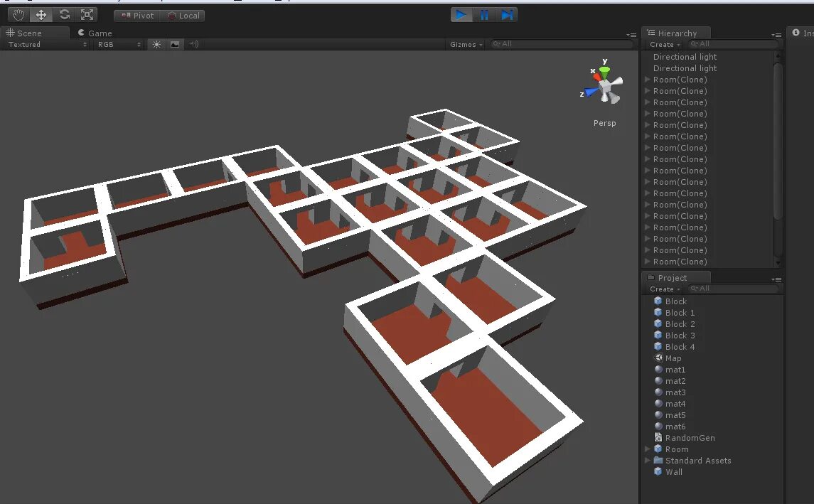Viewport: 814px width, 504px height.
Task: Open the Hierarchy panel options menu icon
Action: (x=776, y=35)
